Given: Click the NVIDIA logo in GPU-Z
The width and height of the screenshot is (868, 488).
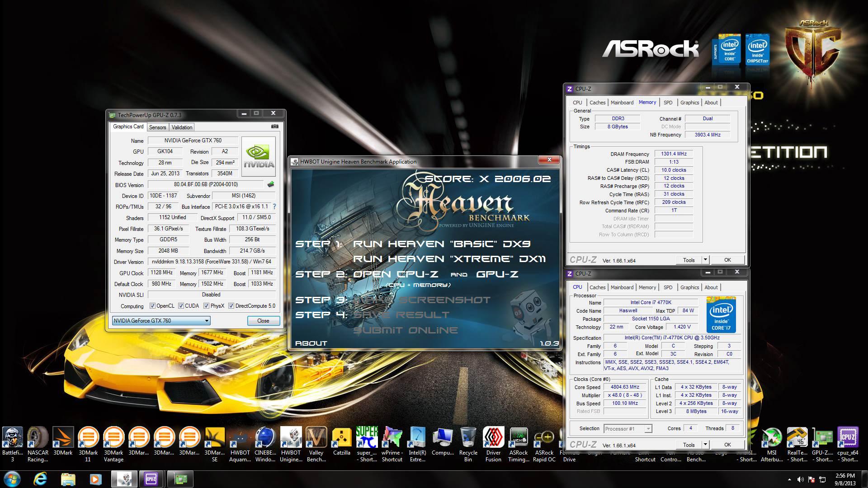Looking at the screenshot, I should coord(259,156).
